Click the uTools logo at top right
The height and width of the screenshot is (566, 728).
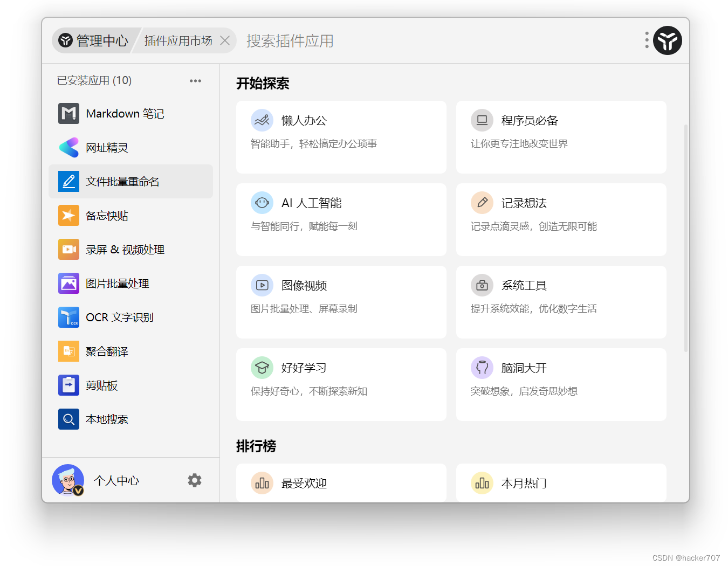(x=667, y=40)
